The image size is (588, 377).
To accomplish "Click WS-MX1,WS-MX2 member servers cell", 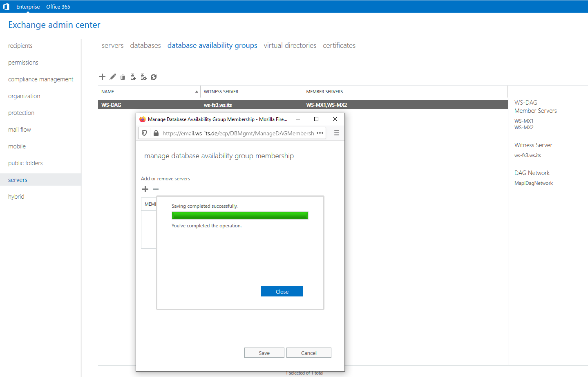I will point(326,105).
